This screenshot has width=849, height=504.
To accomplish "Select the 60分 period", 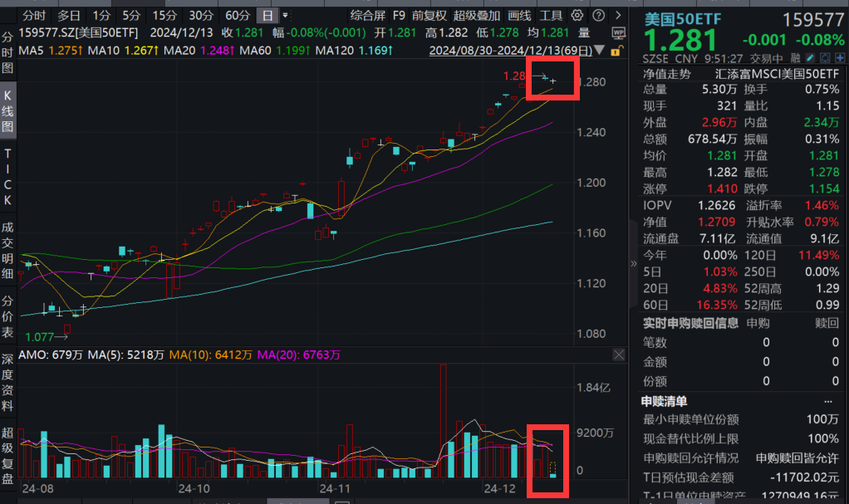I will pos(238,15).
